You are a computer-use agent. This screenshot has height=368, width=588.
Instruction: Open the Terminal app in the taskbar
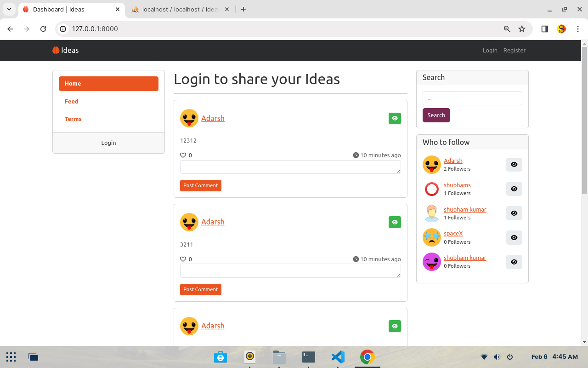coord(308,357)
